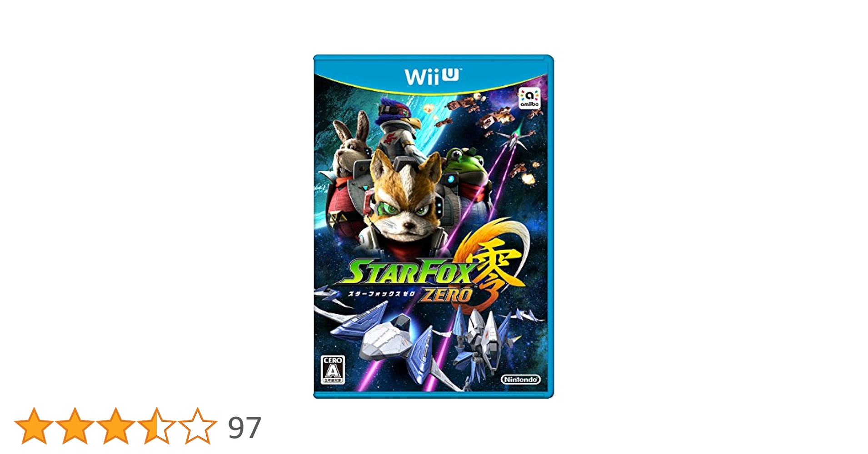Click the Star Fox Zero cover thumbnail

[x=433, y=227]
